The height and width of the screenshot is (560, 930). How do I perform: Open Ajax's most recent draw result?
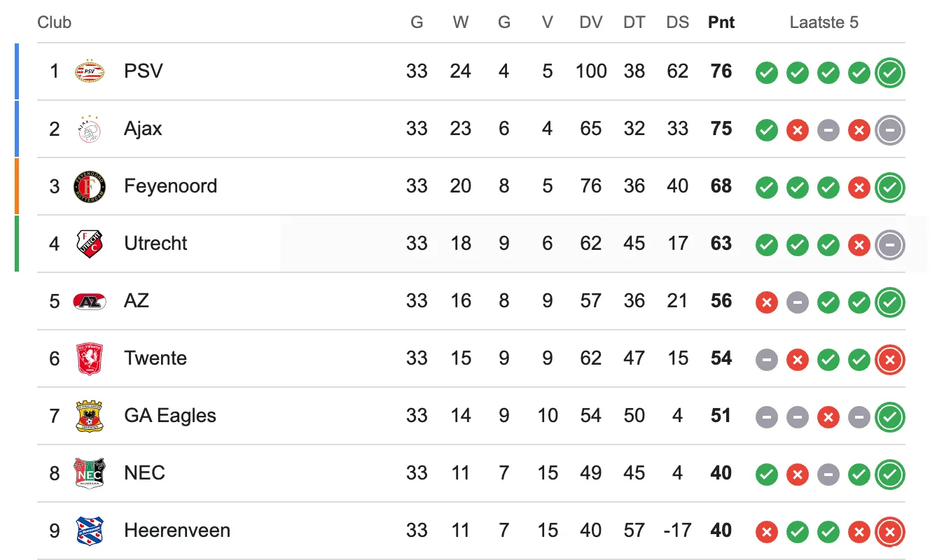pos(890,129)
